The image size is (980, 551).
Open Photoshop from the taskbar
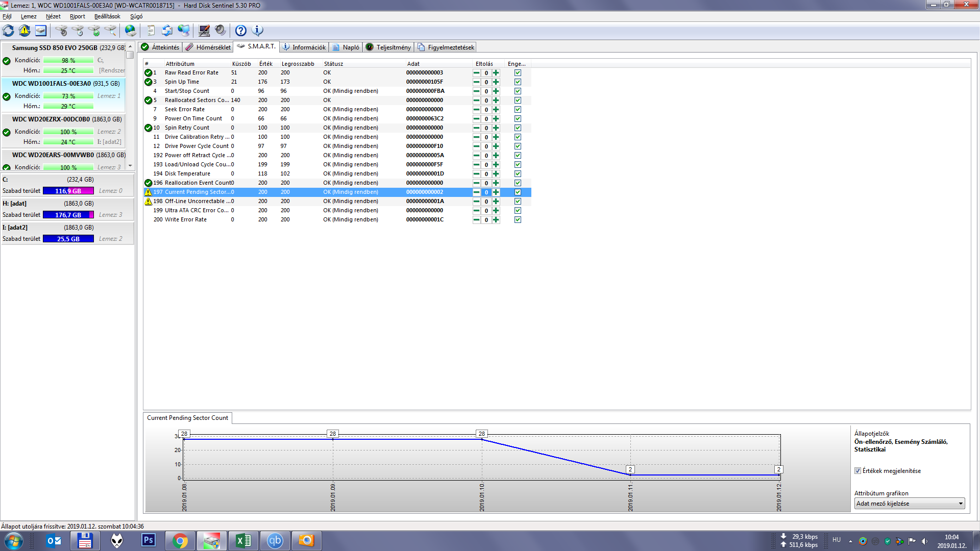[149, 541]
